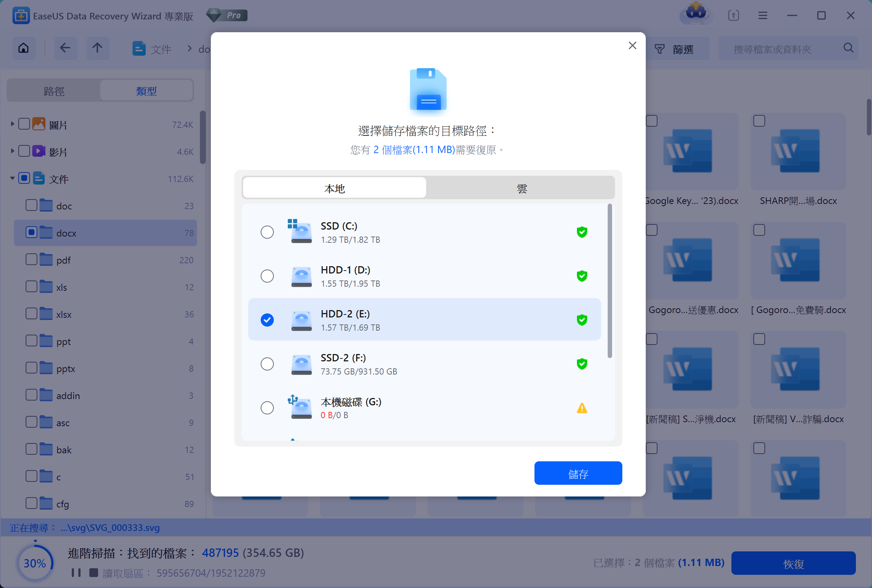Select SSD-2 (F:) drive radio button
This screenshot has width=872, height=588.
tap(267, 364)
